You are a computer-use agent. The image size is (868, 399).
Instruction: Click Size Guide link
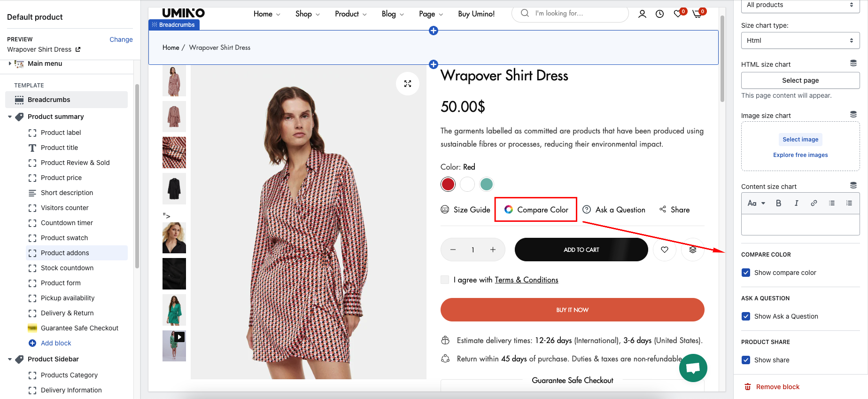465,210
